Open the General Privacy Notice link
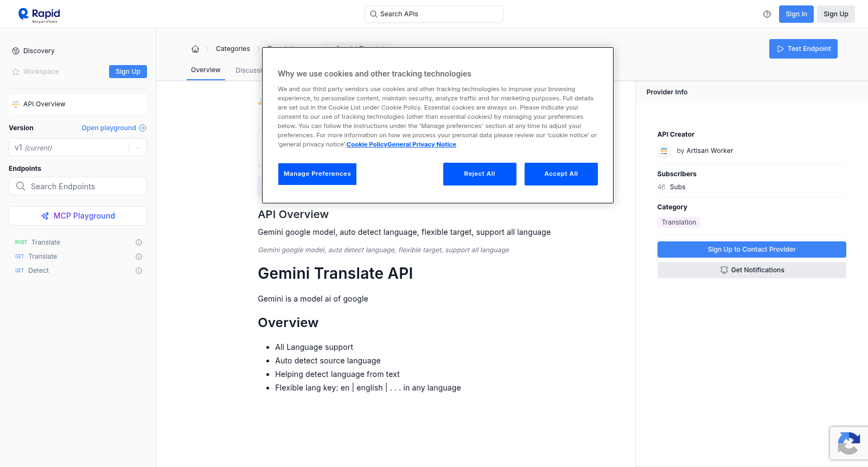 422,144
